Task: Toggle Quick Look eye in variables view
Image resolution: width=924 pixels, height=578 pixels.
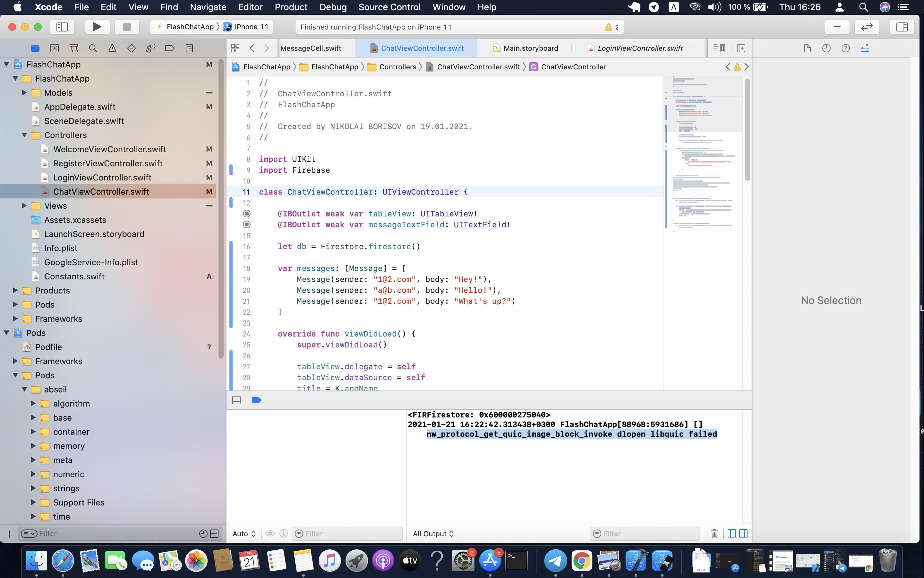Action: 270,534
